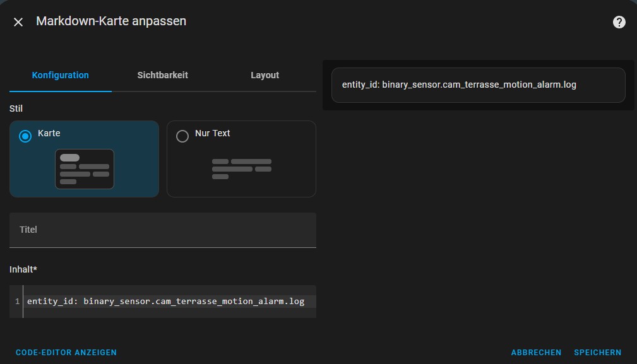Open the help documentation icon

tap(619, 22)
